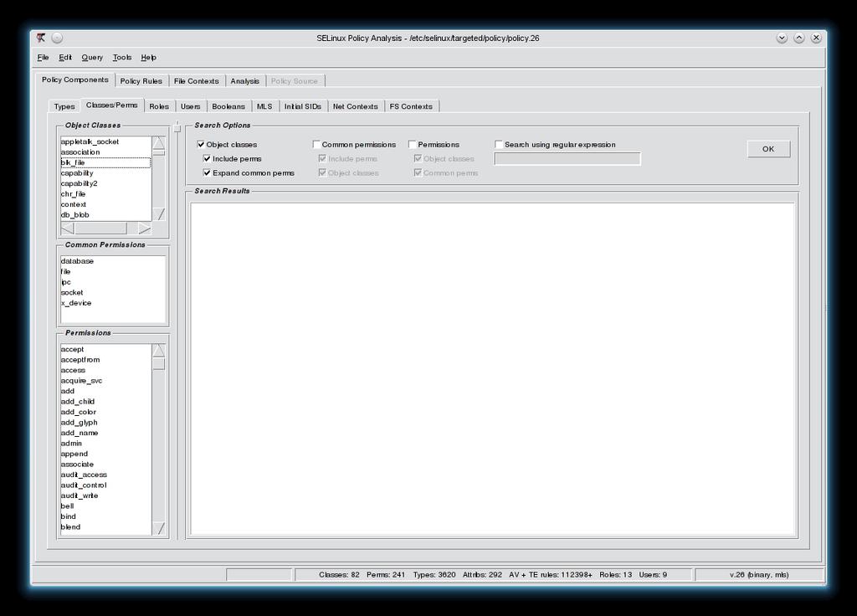The height and width of the screenshot is (616, 857).
Task: Click the regular expression input field
Action: pyautogui.click(x=567, y=159)
